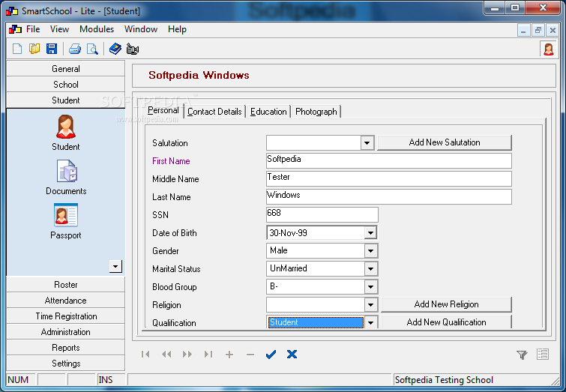Open the Time Registration sidebar section
The height and width of the screenshot is (392, 566).
pyautogui.click(x=66, y=316)
